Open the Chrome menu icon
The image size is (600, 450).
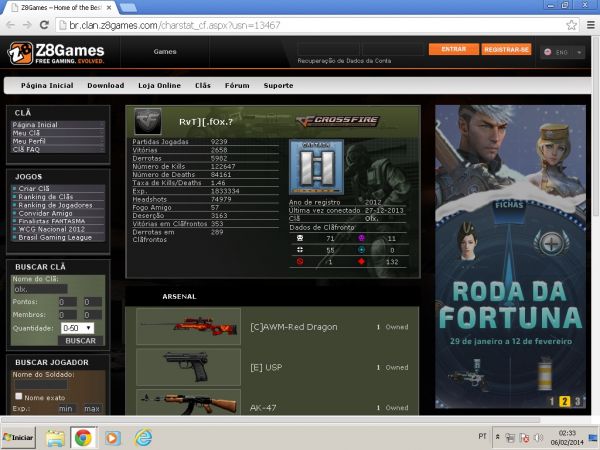tap(591, 25)
